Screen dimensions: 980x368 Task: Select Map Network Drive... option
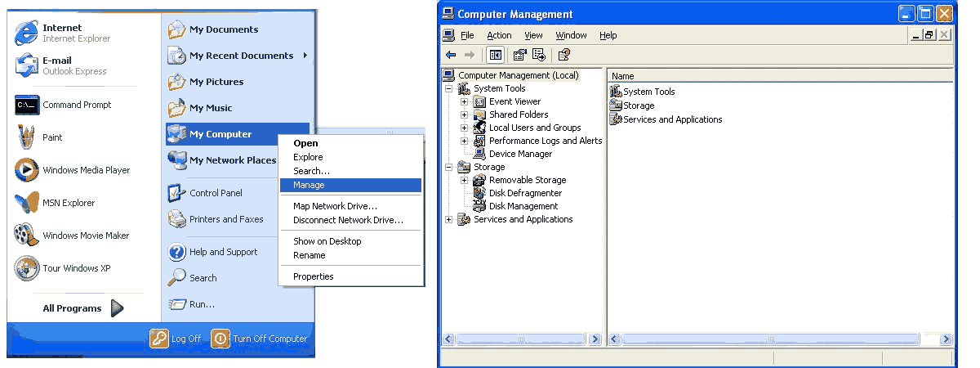click(x=351, y=206)
